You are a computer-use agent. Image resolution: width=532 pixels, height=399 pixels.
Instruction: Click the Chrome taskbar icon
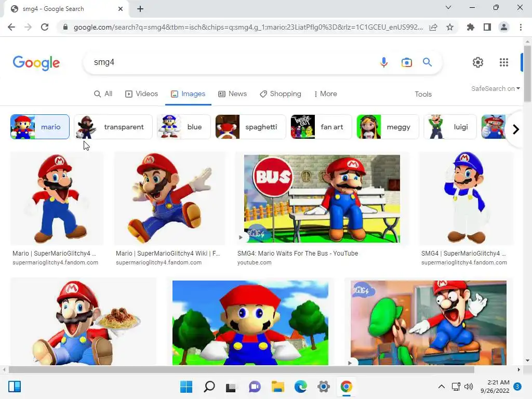(346, 387)
